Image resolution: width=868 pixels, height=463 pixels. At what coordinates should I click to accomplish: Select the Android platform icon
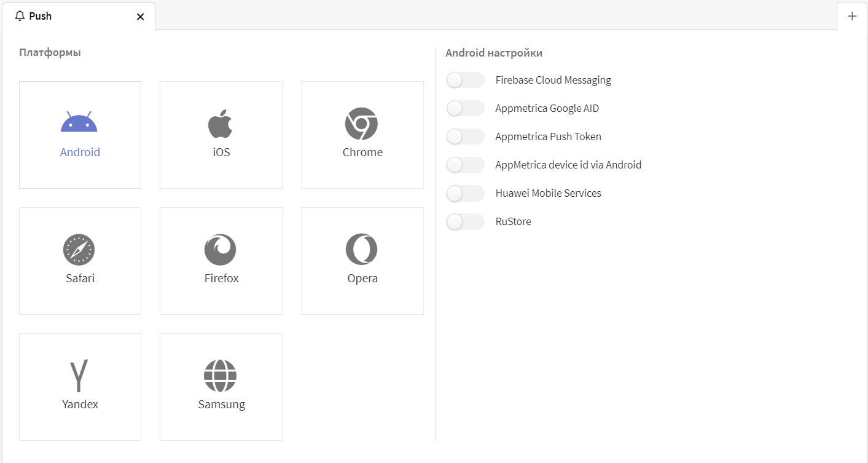pos(79,122)
